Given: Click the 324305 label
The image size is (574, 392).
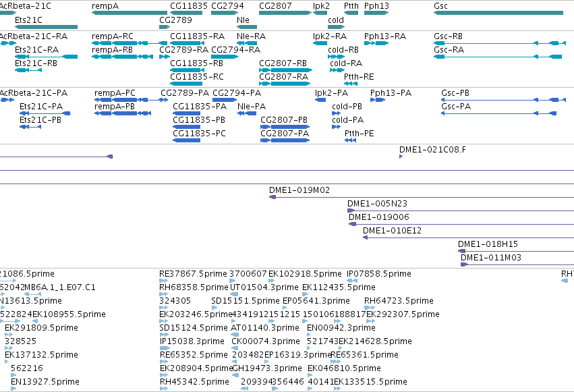Looking at the screenshot, I should pos(175,301).
